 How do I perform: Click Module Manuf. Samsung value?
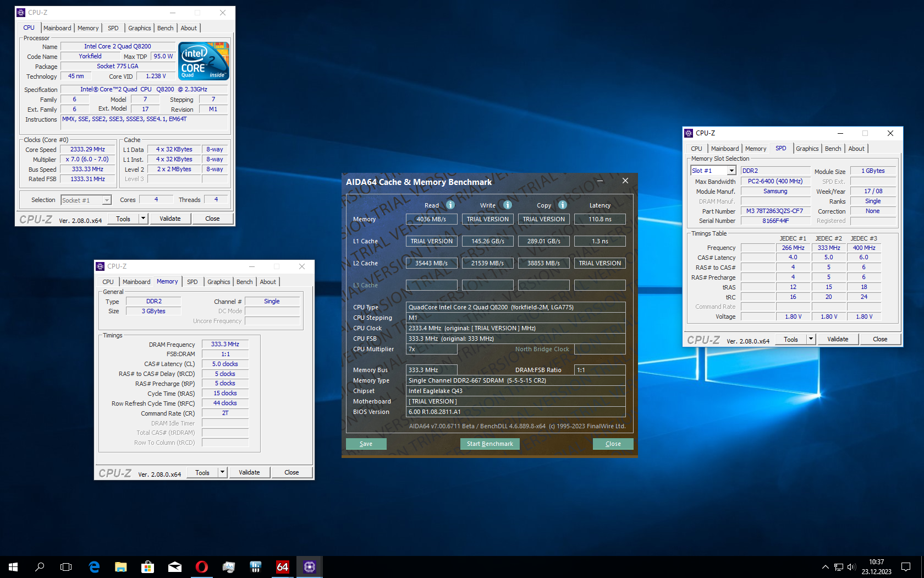click(x=774, y=191)
